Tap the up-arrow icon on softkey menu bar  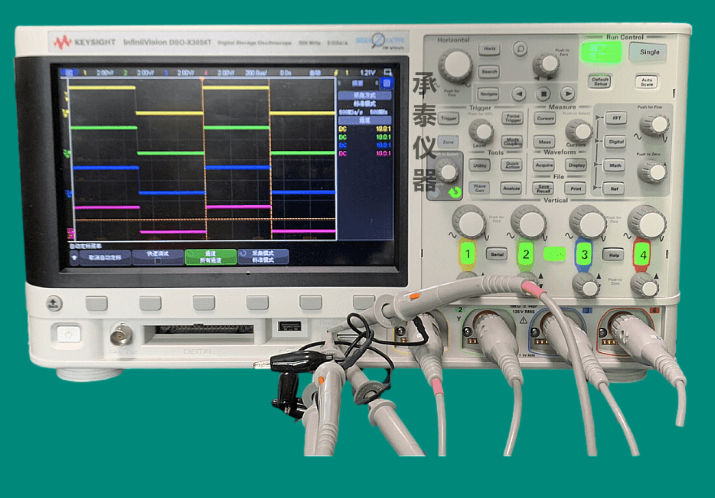74,257
